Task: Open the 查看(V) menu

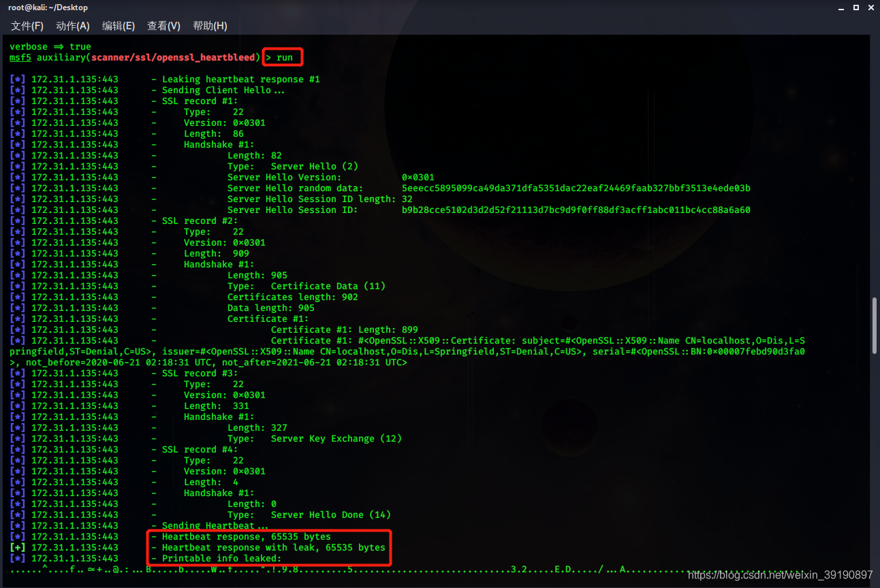Action: [163, 26]
